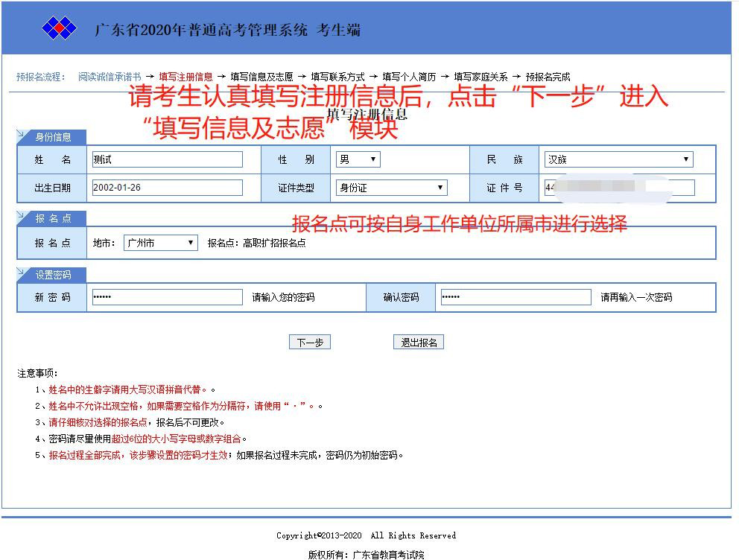Screen dimensions: 739x560
Task: Click into the 姓名 name field
Action: (x=168, y=159)
